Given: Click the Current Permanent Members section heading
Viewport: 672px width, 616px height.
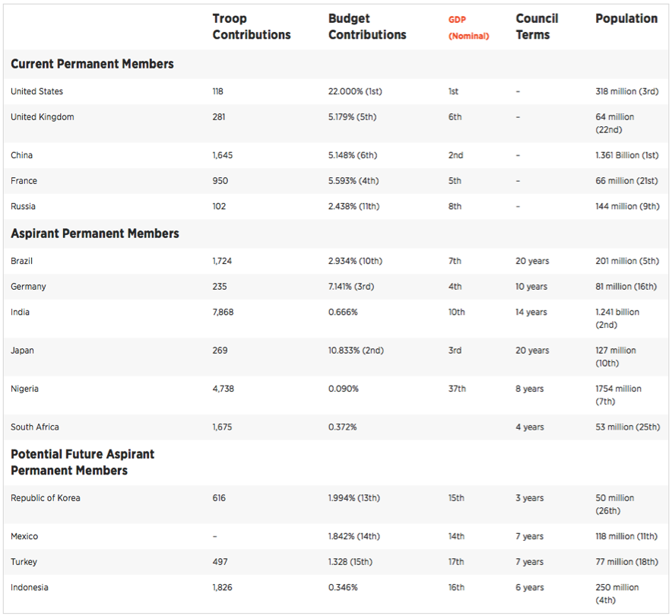Looking at the screenshot, I should pyautogui.click(x=92, y=64).
